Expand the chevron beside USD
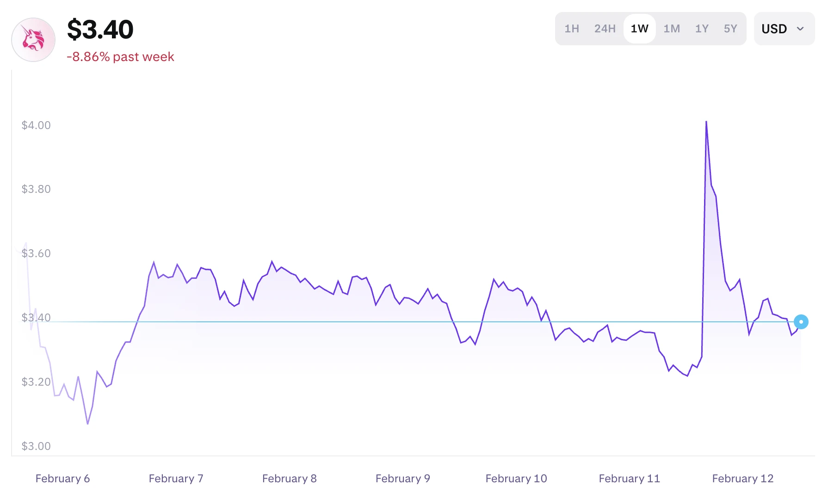The height and width of the screenshot is (504, 828). pyautogui.click(x=800, y=29)
